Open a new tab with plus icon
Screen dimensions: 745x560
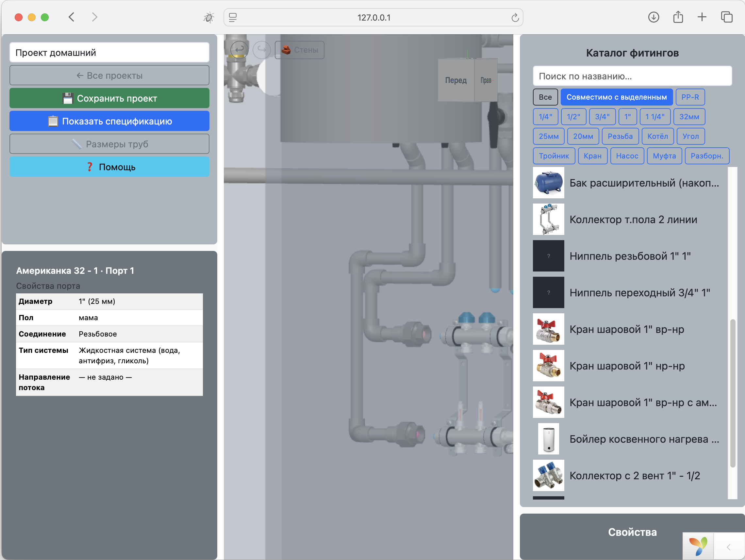702,17
